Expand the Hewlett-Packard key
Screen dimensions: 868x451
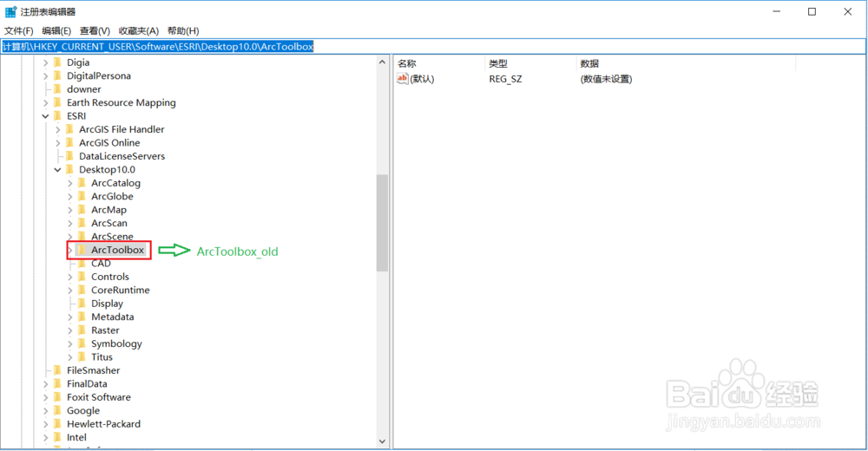pyautogui.click(x=46, y=424)
